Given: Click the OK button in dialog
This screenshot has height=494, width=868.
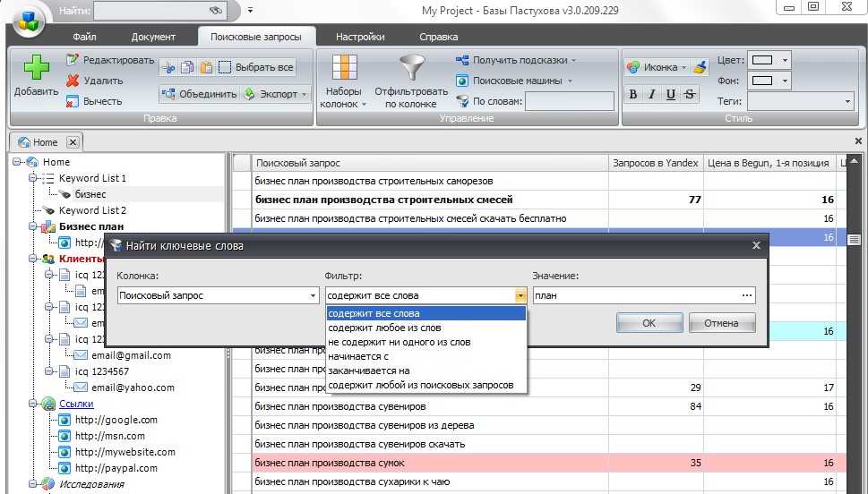Looking at the screenshot, I should (649, 323).
